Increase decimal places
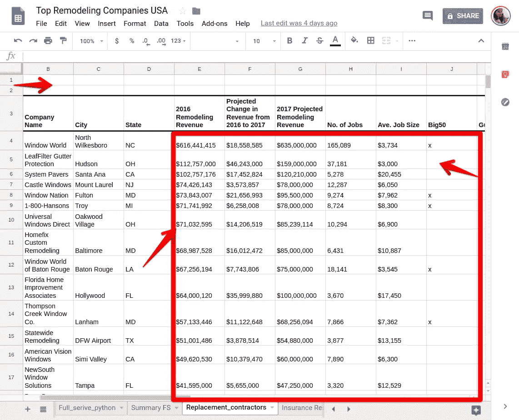The height and width of the screenshot is (420, 519). point(161,41)
